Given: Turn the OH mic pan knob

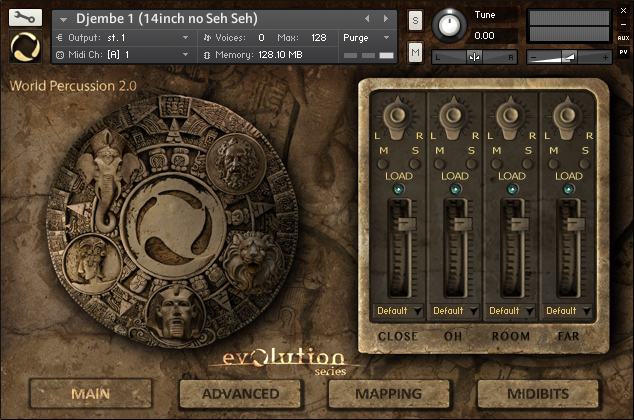Looking at the screenshot, I should pos(454,117).
